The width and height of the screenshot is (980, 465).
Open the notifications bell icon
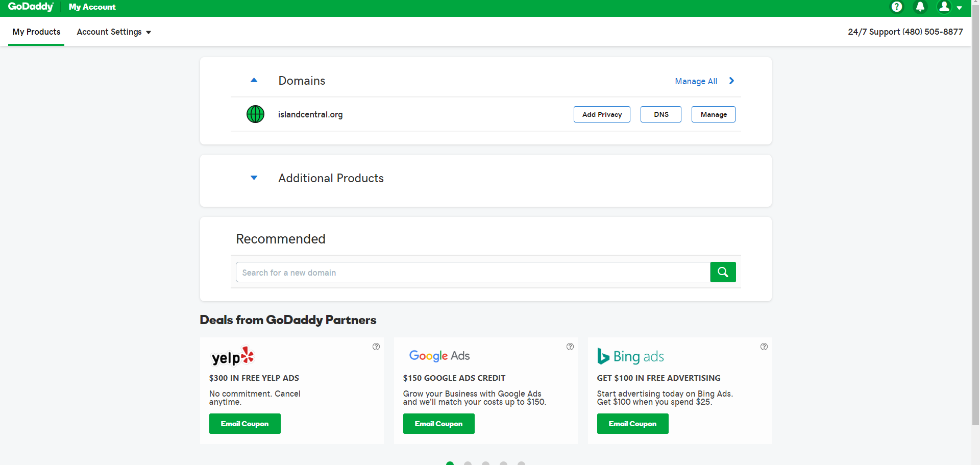920,7
